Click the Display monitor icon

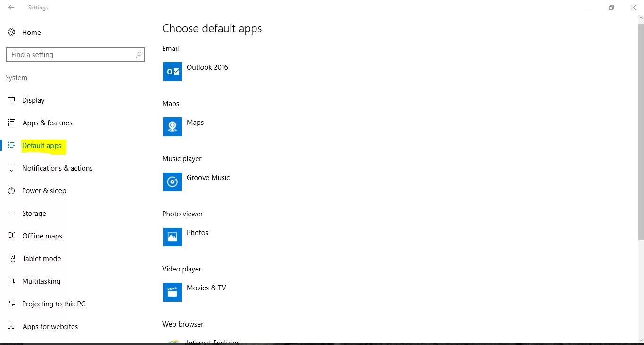(11, 100)
